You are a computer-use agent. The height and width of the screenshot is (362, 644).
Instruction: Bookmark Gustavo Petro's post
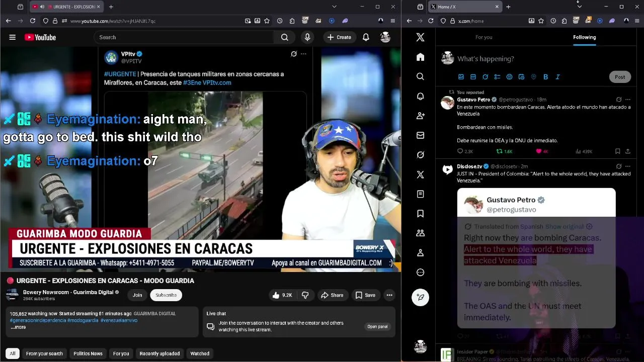[x=617, y=151]
